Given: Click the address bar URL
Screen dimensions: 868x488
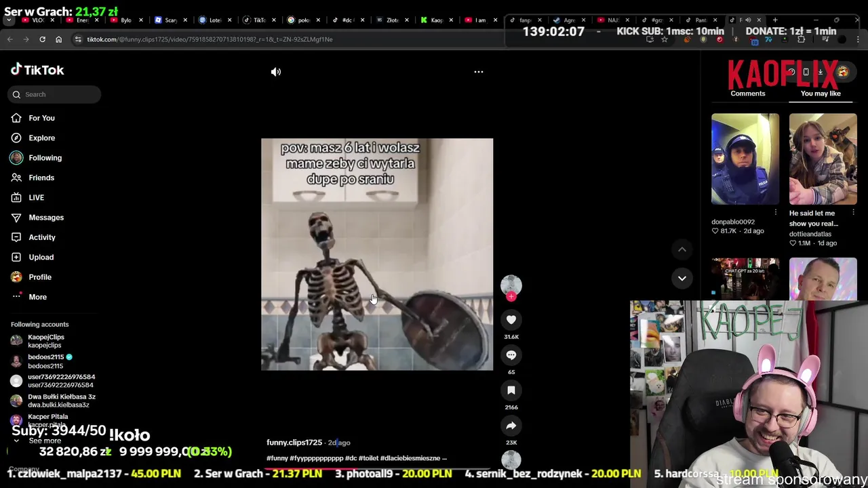Looking at the screenshot, I should [x=210, y=39].
